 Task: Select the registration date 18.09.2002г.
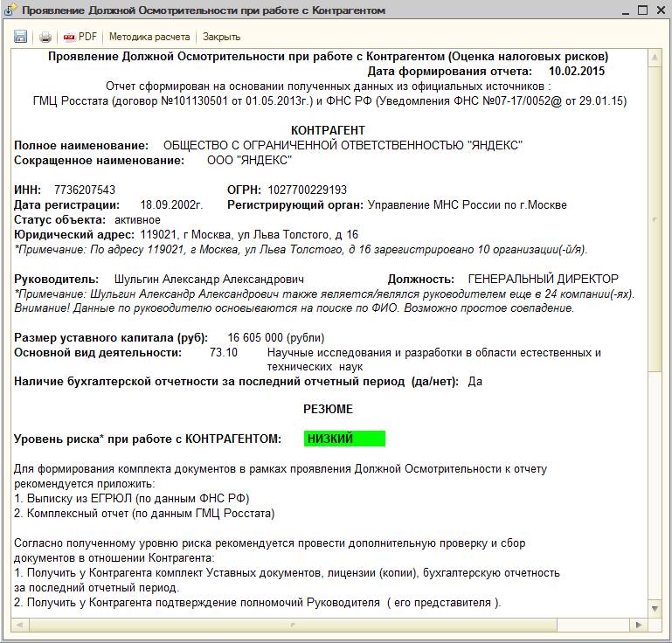pos(171,204)
